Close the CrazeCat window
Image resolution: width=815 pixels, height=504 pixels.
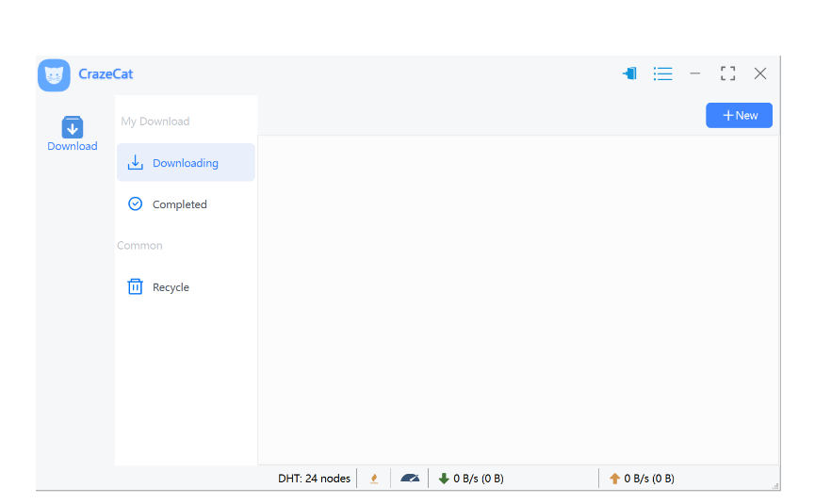pyautogui.click(x=760, y=73)
